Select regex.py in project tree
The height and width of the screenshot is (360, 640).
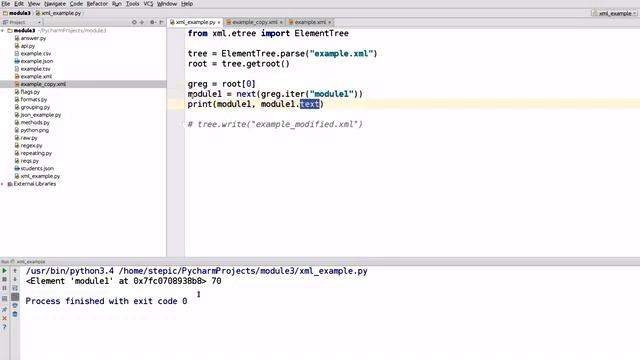coord(31,146)
